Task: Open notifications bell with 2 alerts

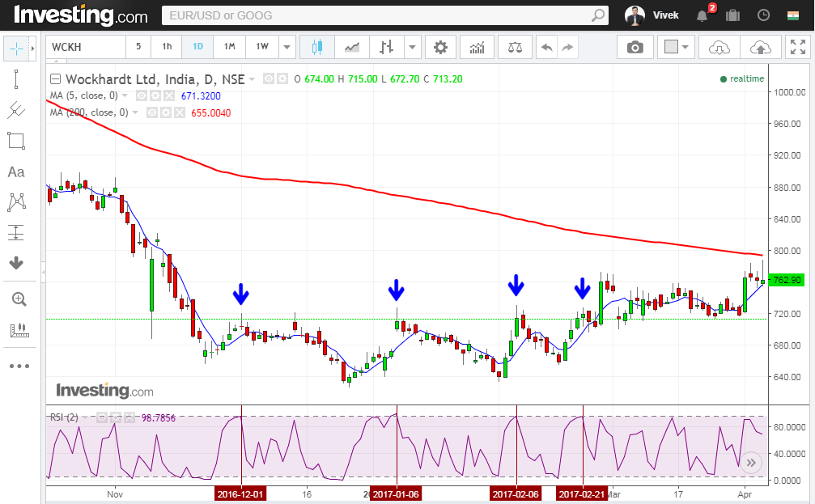Action: click(x=703, y=15)
